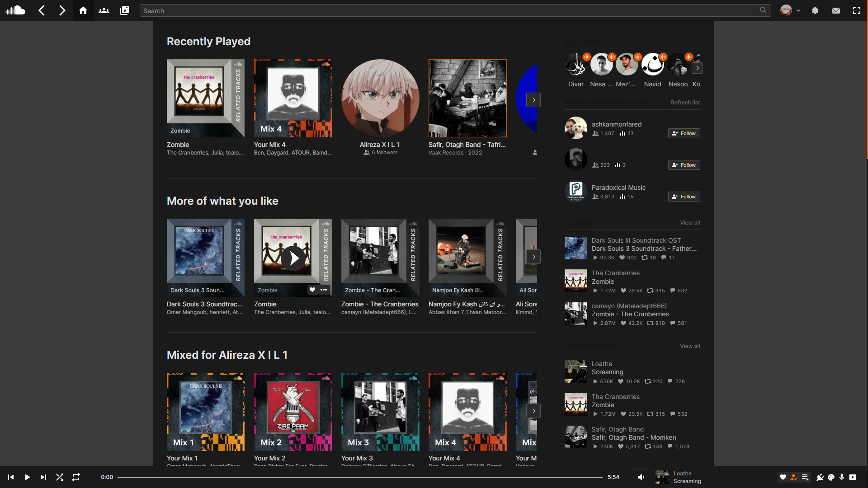Go to the Home page icon
Screen dimensions: 868x488
click(83, 10)
